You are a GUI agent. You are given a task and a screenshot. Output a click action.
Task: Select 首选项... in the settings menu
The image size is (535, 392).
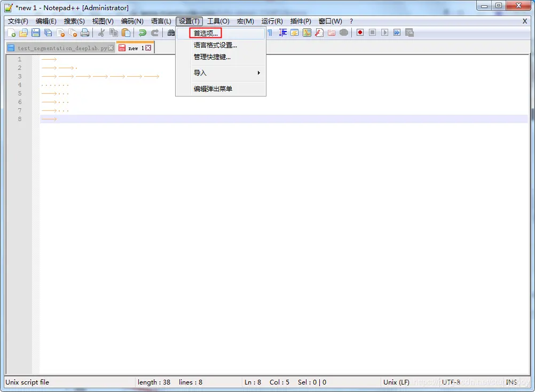tap(221, 33)
